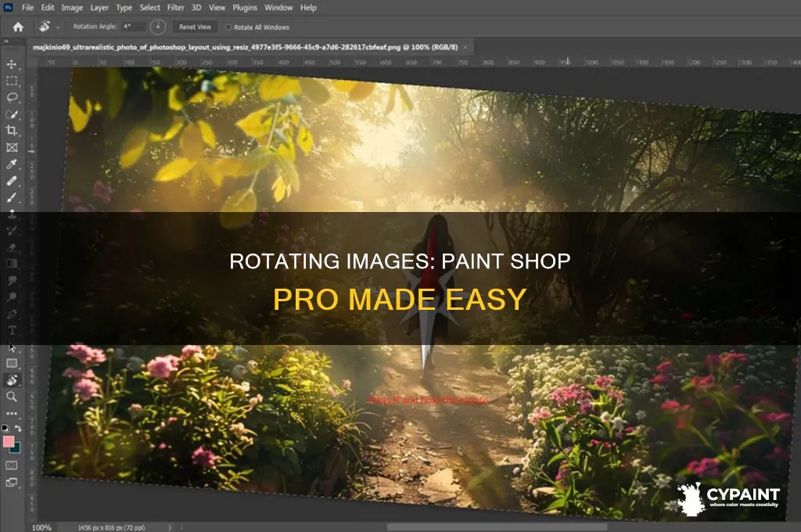Screen dimensions: 801x532
Task: Click the pink foreground color swatch
Action: tap(8, 441)
